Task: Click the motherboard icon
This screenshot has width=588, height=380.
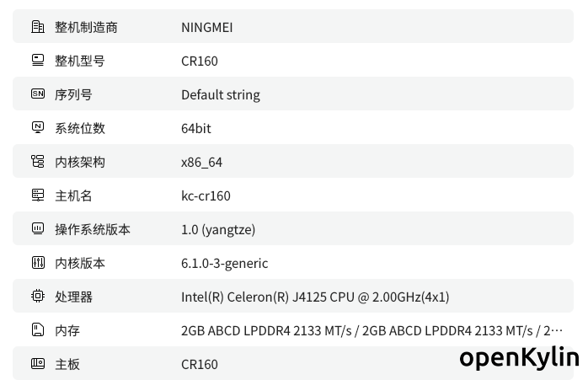Action: click(x=38, y=363)
